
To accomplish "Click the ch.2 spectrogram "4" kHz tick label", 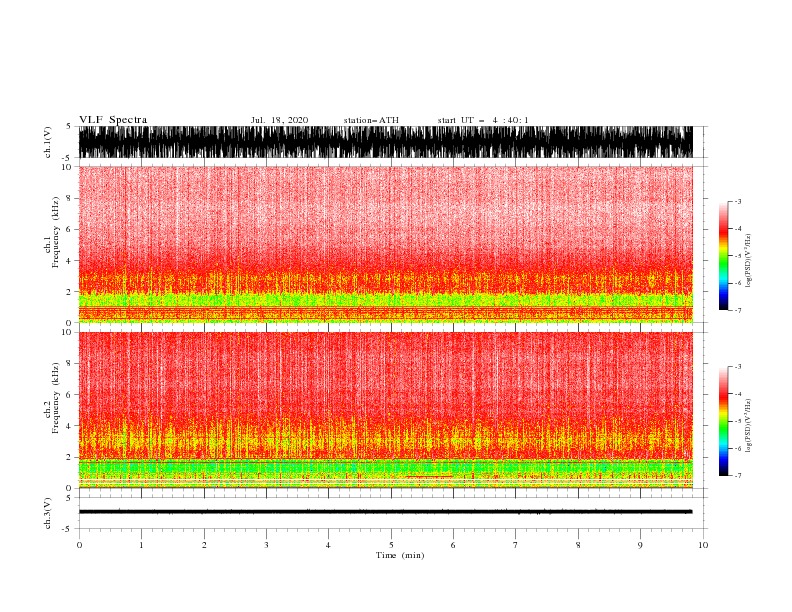I will [69, 426].
